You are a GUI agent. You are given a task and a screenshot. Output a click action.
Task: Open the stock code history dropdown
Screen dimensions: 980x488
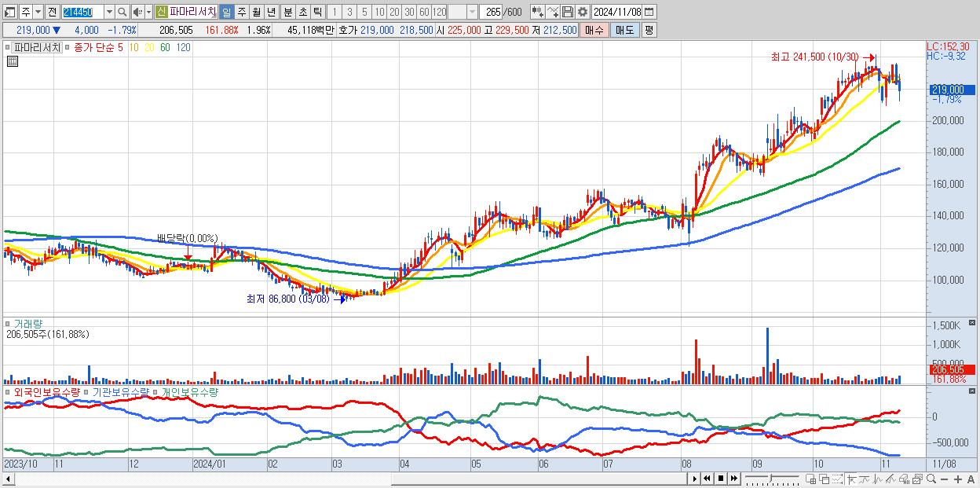point(109,12)
